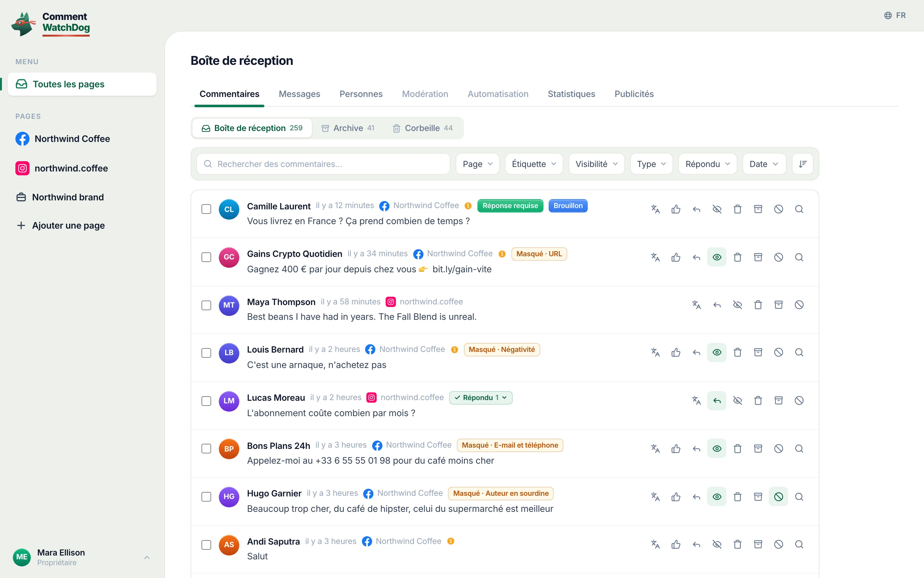Expand the Mara Ellison account menu
The height and width of the screenshot is (578, 924).
tap(82, 557)
